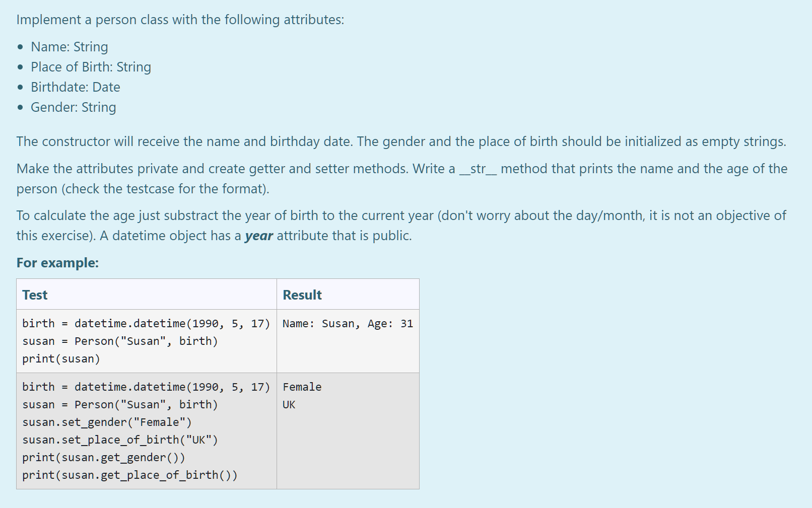This screenshot has width=812, height=508.
Task: Select the code line 'print(susan)'
Action: pyautogui.click(x=61, y=358)
